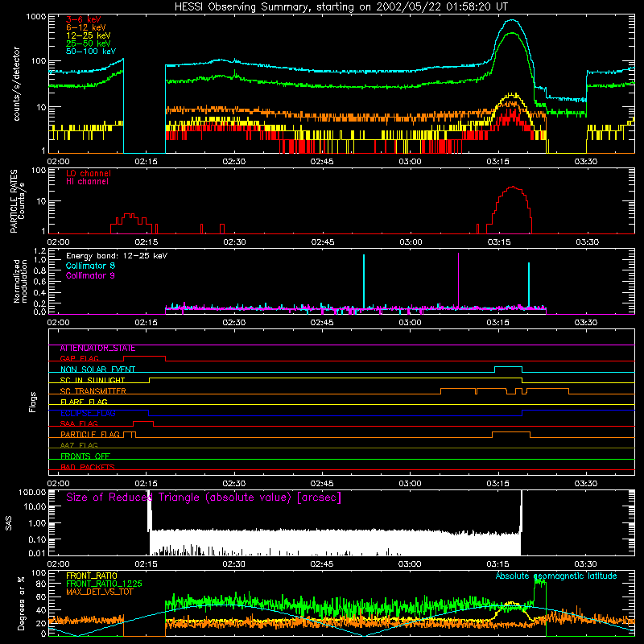This screenshot has width=644, height=644.
Task: Click the FRONTS_OFF flag label
Action: (85, 456)
